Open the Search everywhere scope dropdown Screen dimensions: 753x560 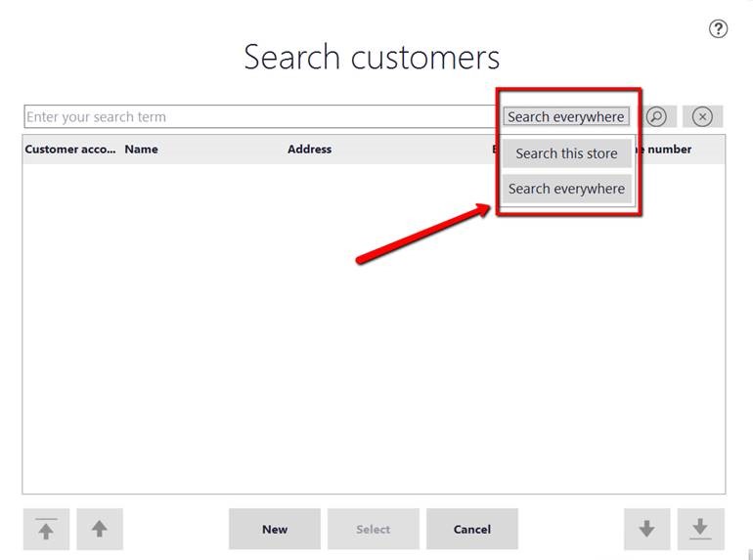pos(565,116)
